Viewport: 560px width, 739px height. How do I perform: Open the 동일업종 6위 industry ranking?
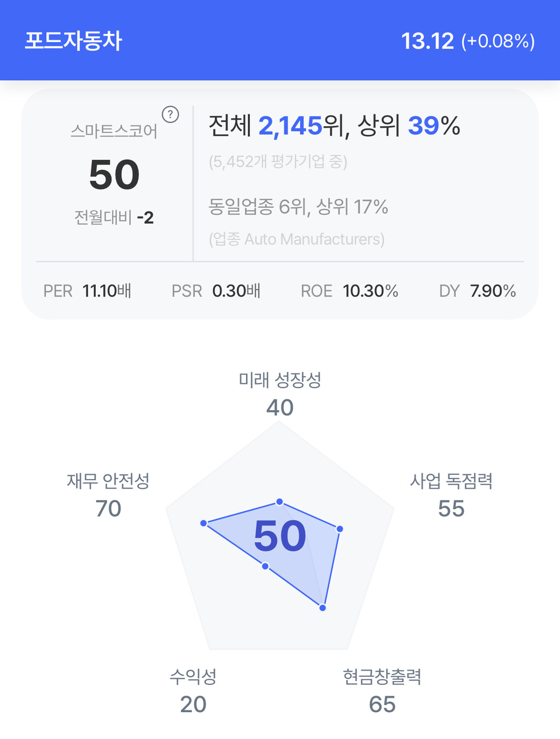click(298, 207)
